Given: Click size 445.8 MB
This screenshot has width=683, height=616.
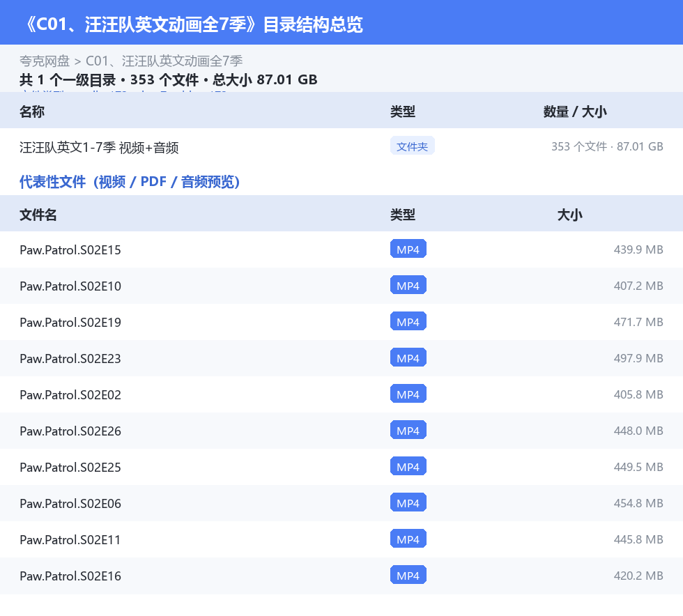Looking at the screenshot, I should [638, 539].
